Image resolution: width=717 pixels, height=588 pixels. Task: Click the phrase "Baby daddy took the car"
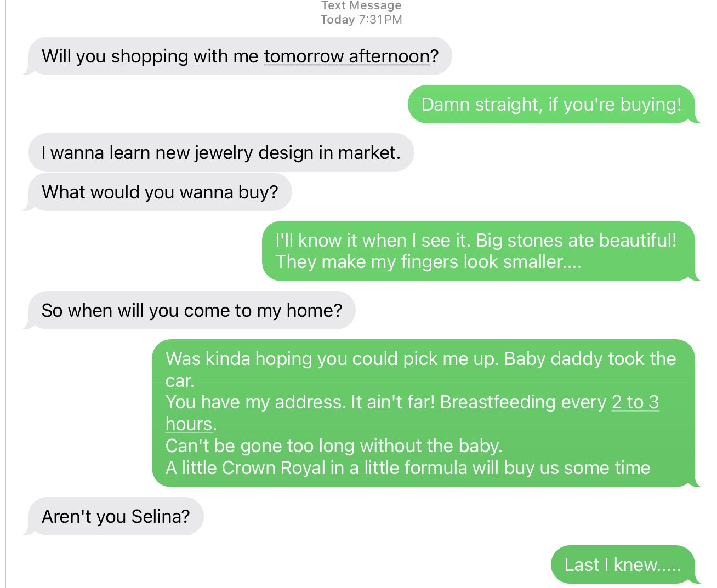pos(590,359)
